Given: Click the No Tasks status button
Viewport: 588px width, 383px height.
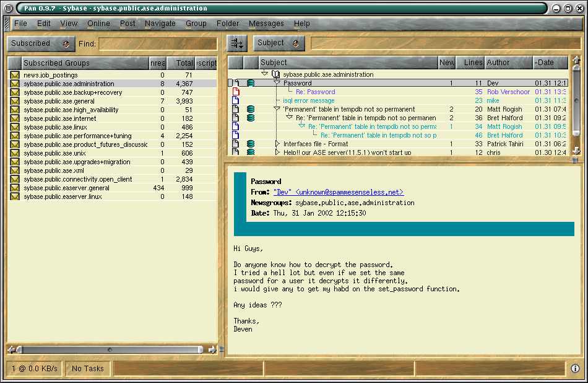Looking at the screenshot, I should 87,369.
